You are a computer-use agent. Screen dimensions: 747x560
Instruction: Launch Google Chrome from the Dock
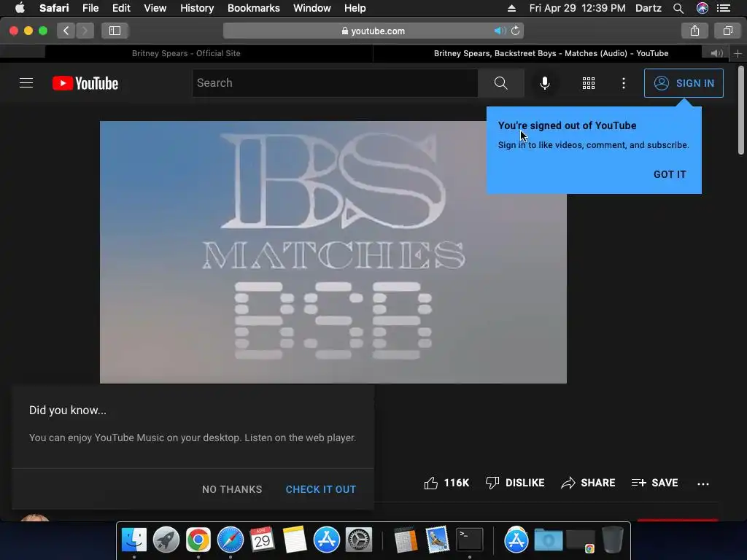click(198, 540)
